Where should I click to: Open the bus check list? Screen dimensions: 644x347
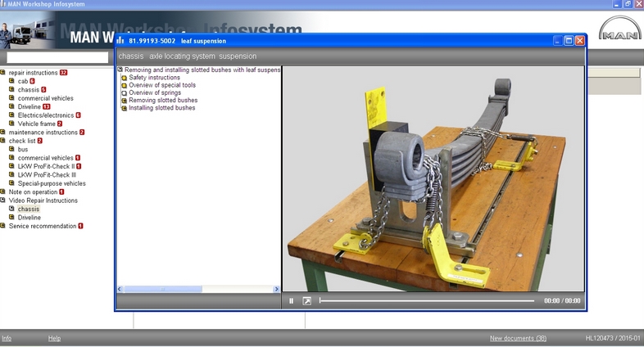(x=23, y=149)
